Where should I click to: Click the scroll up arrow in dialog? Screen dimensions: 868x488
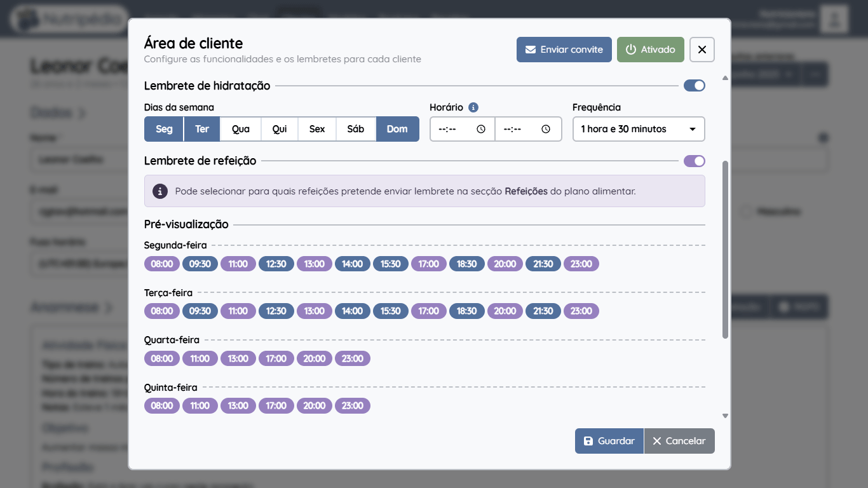726,78
